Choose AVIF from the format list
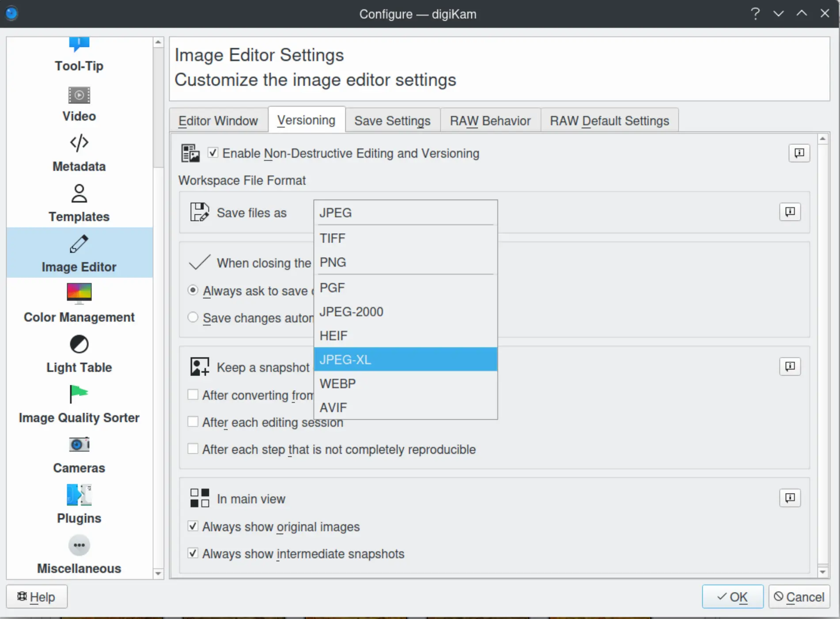 pos(333,407)
